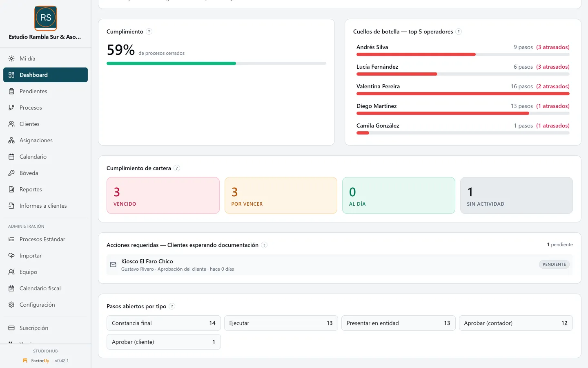
Task: Click Lucía Fernández operator name
Action: pyautogui.click(x=377, y=67)
